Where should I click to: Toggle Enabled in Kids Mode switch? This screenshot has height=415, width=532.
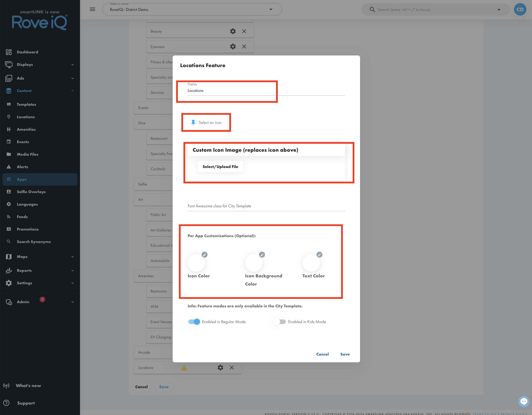click(x=280, y=322)
